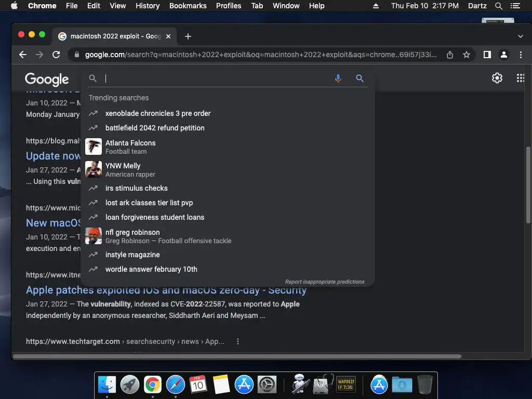532x399 pixels.
Task: Click the Greg Robinson photo thumbnail
Action: [x=94, y=236]
